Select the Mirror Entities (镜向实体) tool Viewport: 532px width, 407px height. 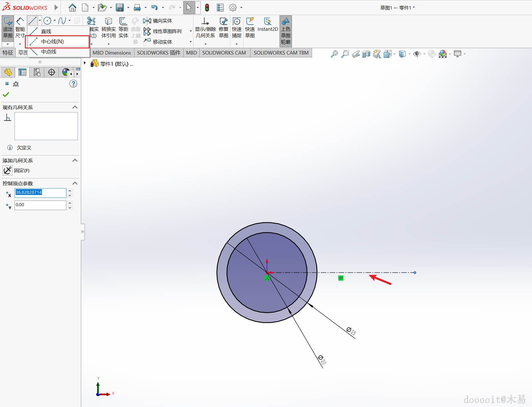coord(158,21)
